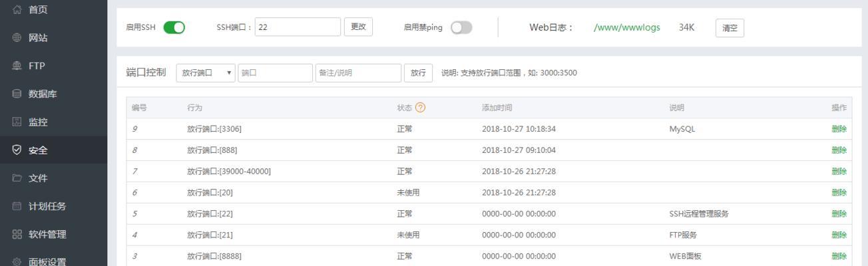Delete the port 20 rule
The image size is (868, 266).
click(839, 193)
